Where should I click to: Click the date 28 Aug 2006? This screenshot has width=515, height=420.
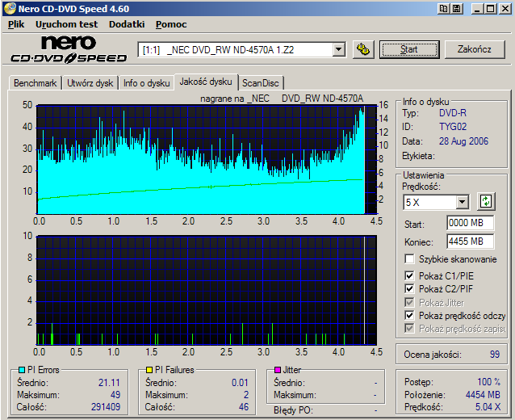[x=464, y=141]
